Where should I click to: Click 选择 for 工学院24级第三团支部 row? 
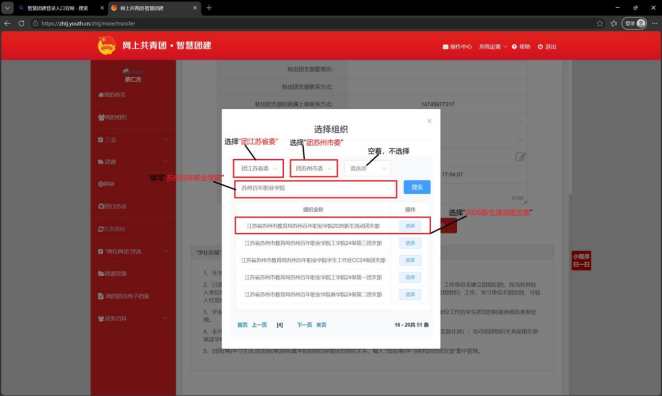coord(410,243)
